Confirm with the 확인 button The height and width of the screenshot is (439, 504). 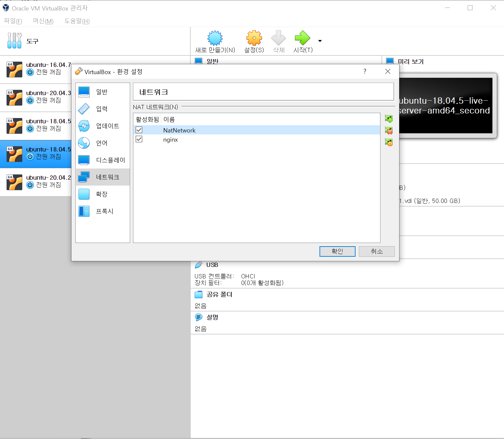click(337, 251)
